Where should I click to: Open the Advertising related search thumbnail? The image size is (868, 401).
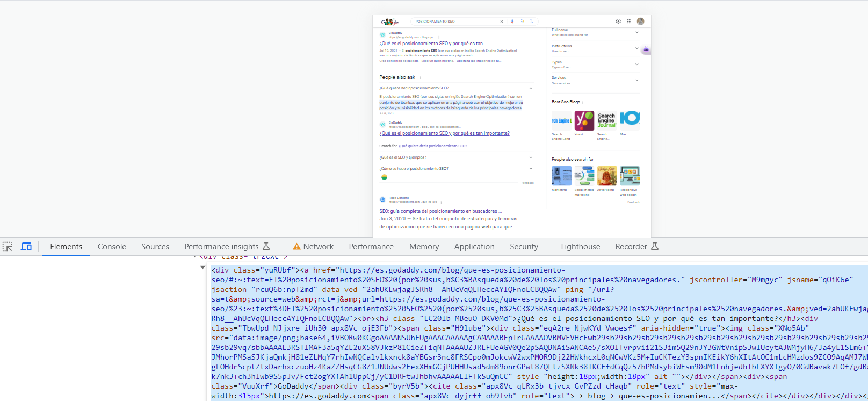pyautogui.click(x=607, y=176)
